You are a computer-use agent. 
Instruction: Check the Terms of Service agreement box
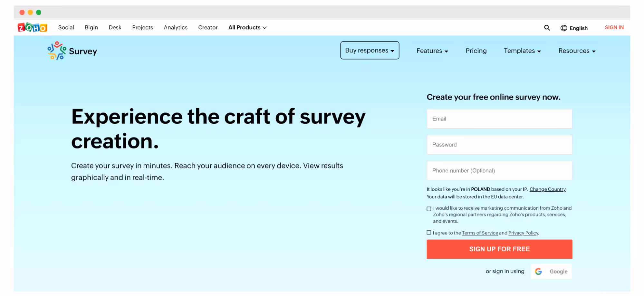point(429,233)
